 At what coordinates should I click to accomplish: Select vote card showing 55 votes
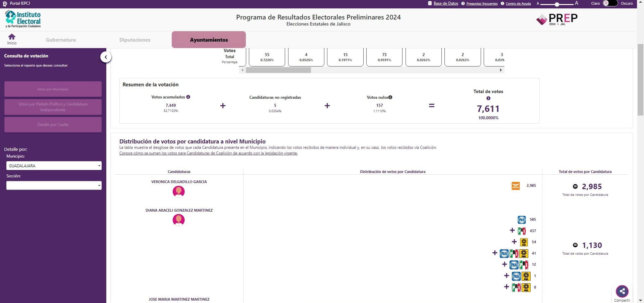point(267,57)
